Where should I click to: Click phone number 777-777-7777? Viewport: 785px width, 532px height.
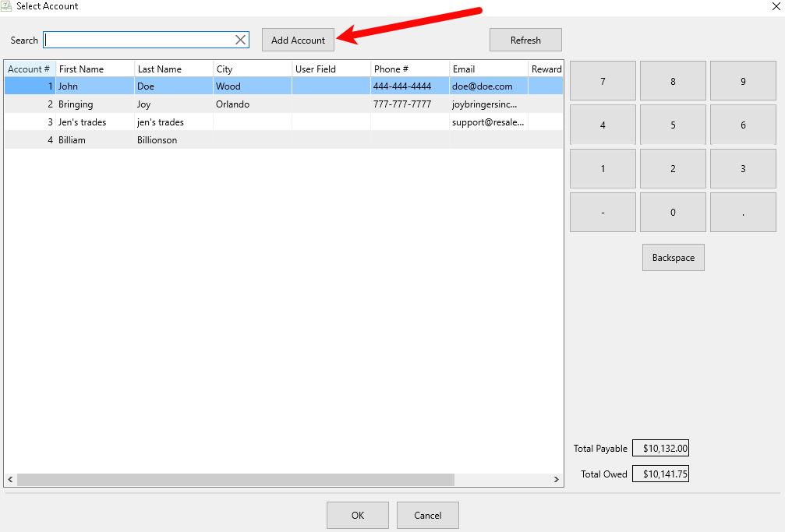click(x=402, y=104)
